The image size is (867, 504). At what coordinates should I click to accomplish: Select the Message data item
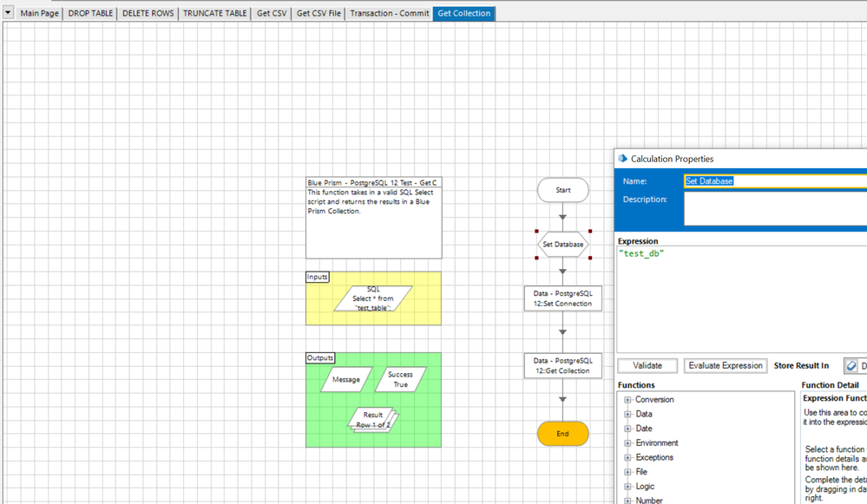[346, 380]
